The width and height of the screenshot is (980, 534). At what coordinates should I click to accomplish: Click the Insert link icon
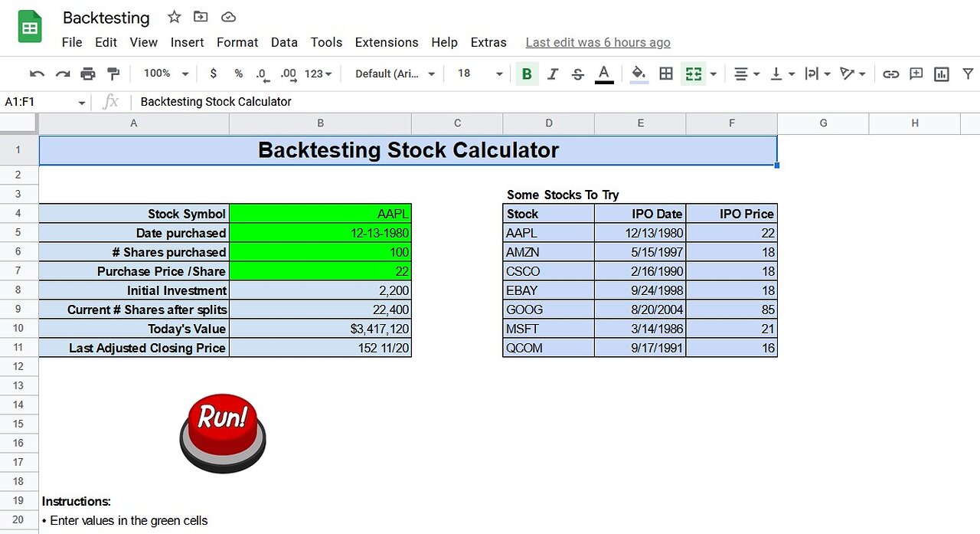click(890, 74)
